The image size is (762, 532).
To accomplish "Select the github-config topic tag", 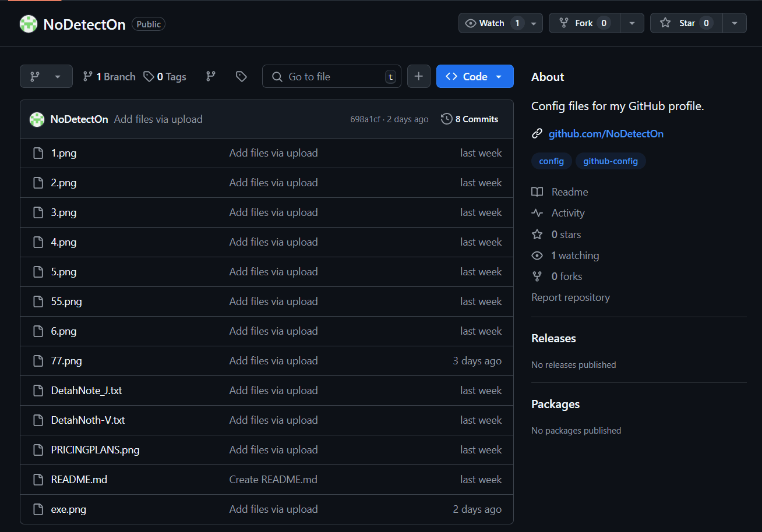I will click(611, 161).
